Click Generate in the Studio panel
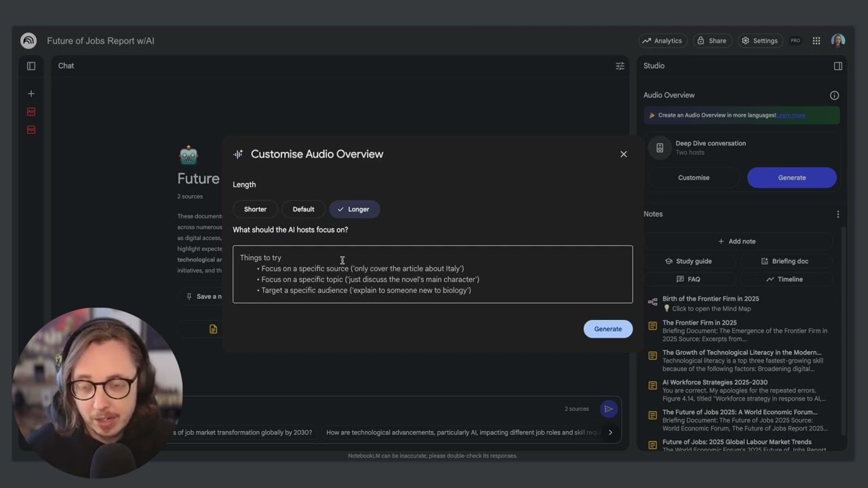Screen dimensions: 868x488 pos(792,178)
